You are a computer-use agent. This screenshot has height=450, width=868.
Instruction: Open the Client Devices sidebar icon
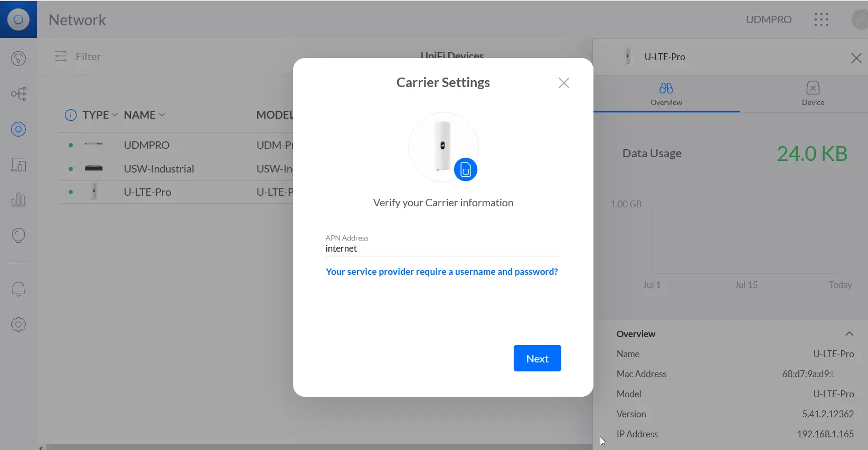click(x=18, y=165)
